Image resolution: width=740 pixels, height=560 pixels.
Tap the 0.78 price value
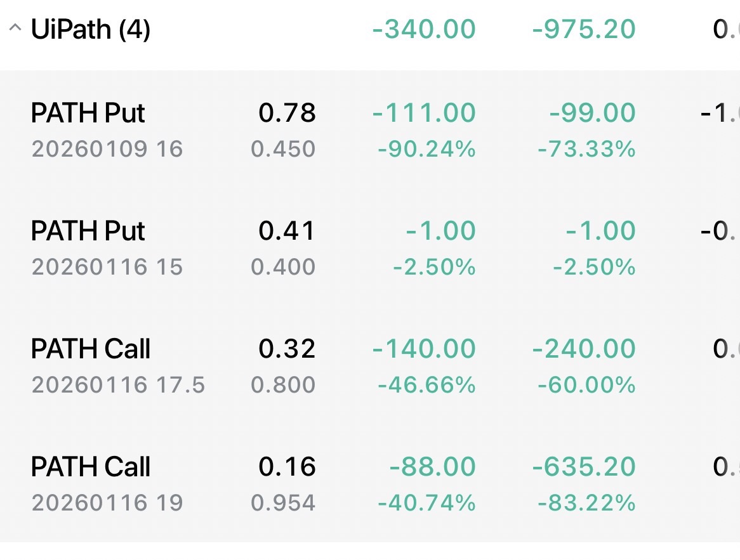coord(287,114)
